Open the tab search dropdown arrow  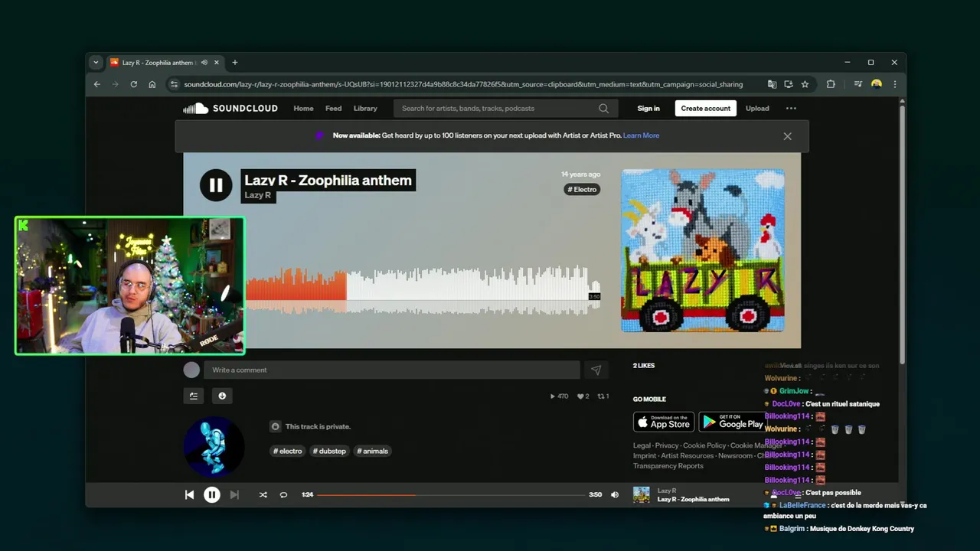pyautogui.click(x=96, y=63)
